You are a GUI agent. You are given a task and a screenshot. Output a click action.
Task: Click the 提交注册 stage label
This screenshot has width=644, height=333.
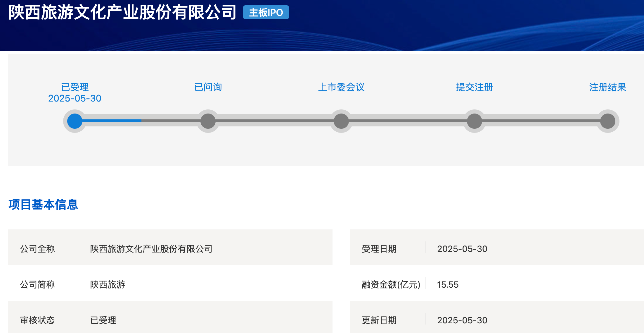pyautogui.click(x=475, y=87)
